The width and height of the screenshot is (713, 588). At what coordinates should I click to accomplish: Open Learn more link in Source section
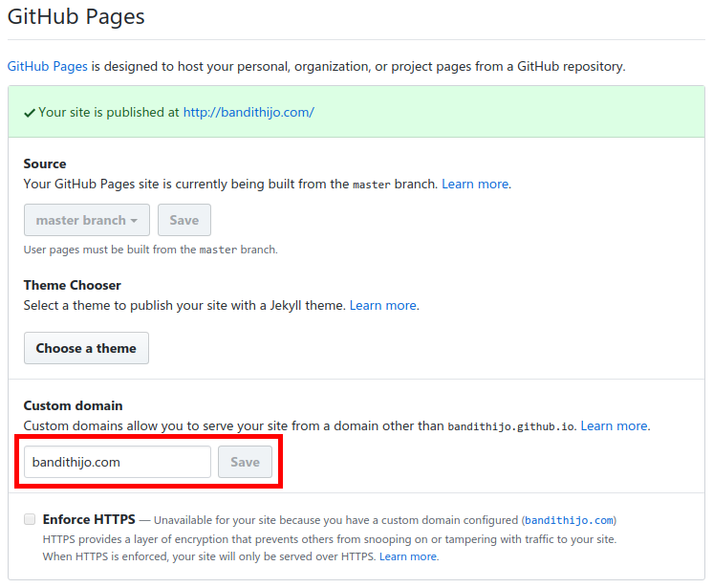click(x=475, y=184)
